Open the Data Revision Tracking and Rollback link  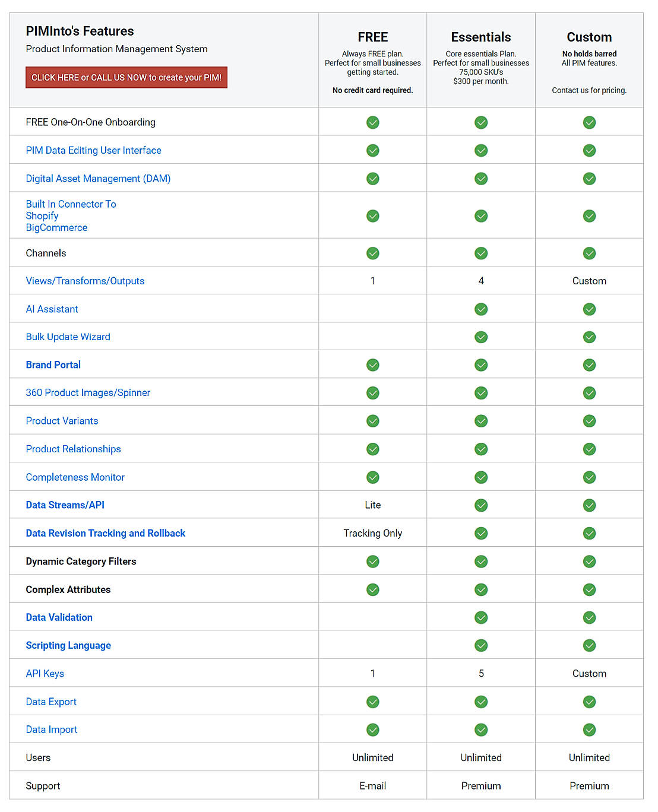coord(105,533)
